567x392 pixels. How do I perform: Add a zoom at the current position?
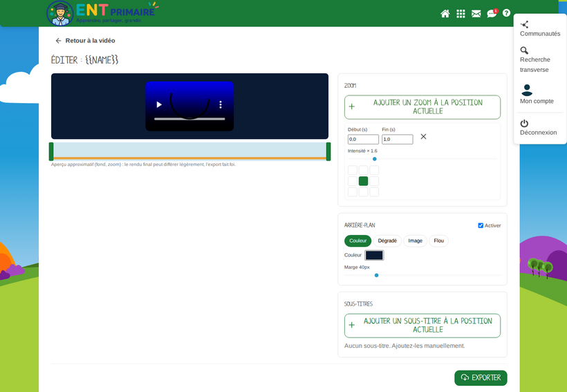[x=422, y=107]
